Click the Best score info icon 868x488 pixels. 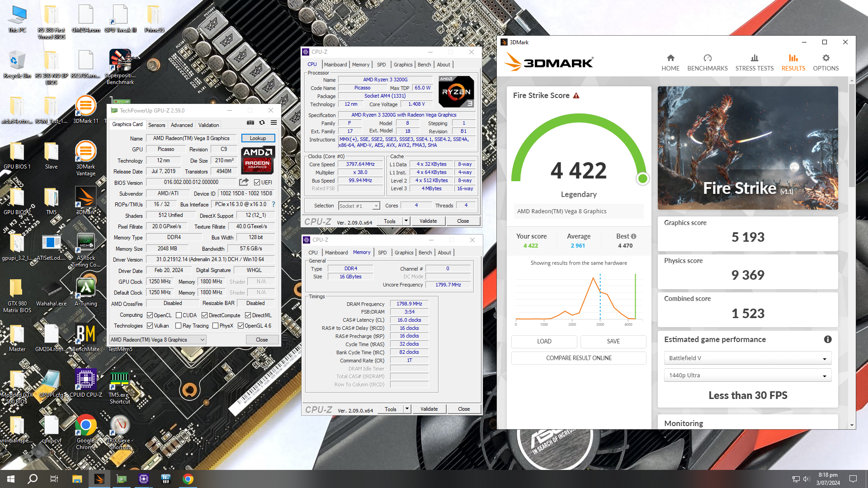(633, 236)
